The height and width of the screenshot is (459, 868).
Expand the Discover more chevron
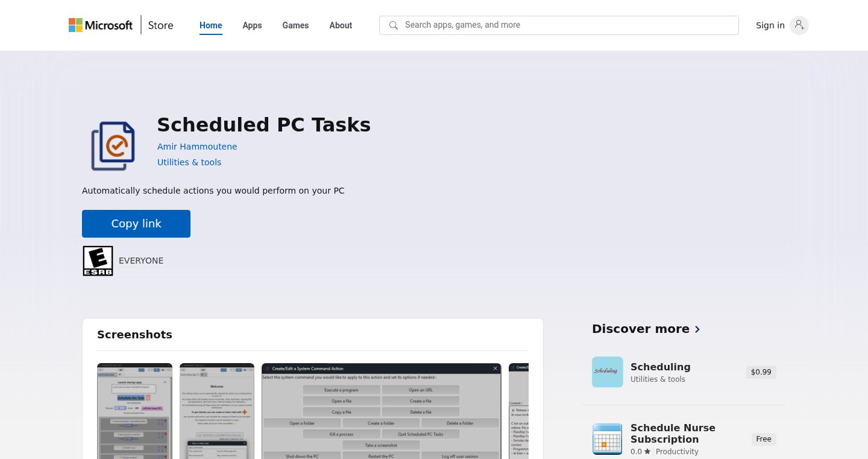pyautogui.click(x=697, y=329)
